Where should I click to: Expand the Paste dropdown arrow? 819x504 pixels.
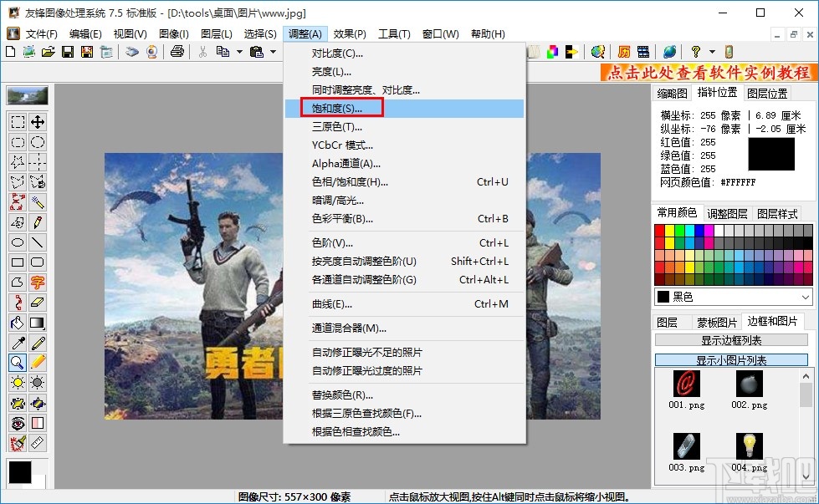point(274,52)
